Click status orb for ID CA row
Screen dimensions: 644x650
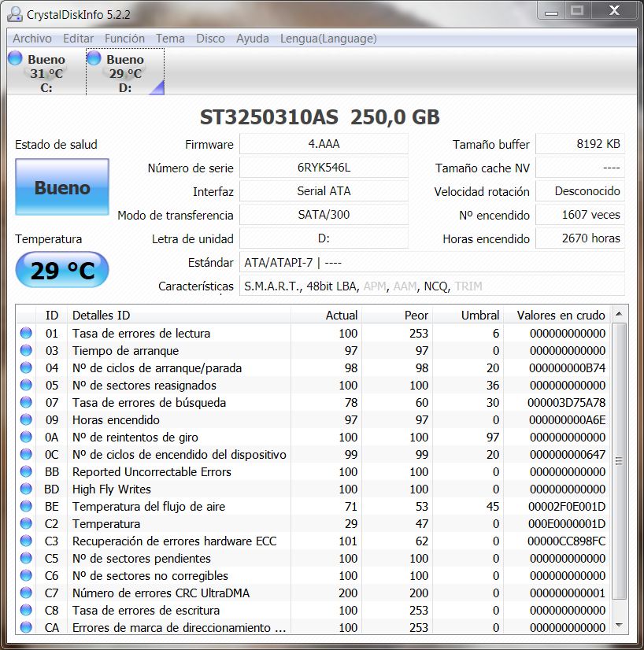(26, 627)
